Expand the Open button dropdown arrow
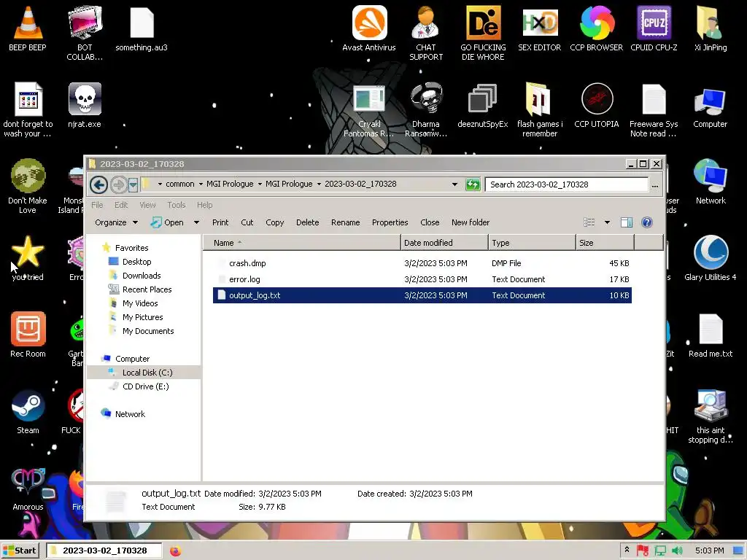This screenshot has height=560, width=747. pos(196,222)
